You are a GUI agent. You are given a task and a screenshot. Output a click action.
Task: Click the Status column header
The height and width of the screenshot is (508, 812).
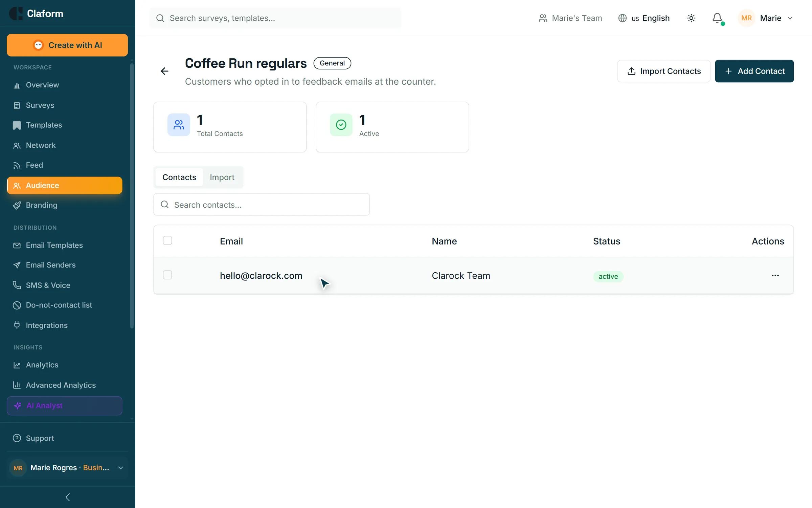point(607,241)
